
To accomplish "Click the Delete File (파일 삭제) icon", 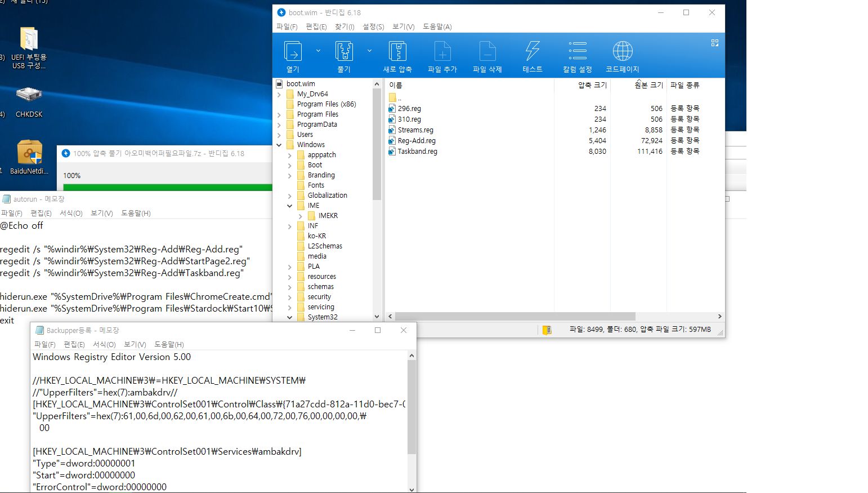I will coord(487,51).
